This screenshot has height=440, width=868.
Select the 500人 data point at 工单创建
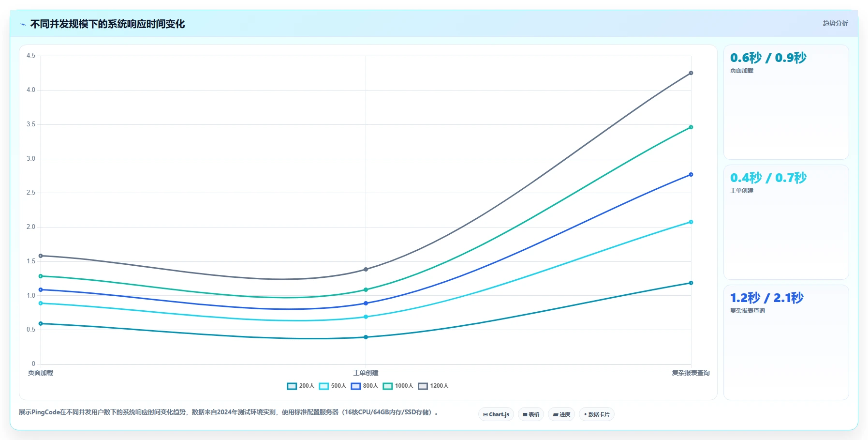[366, 317]
